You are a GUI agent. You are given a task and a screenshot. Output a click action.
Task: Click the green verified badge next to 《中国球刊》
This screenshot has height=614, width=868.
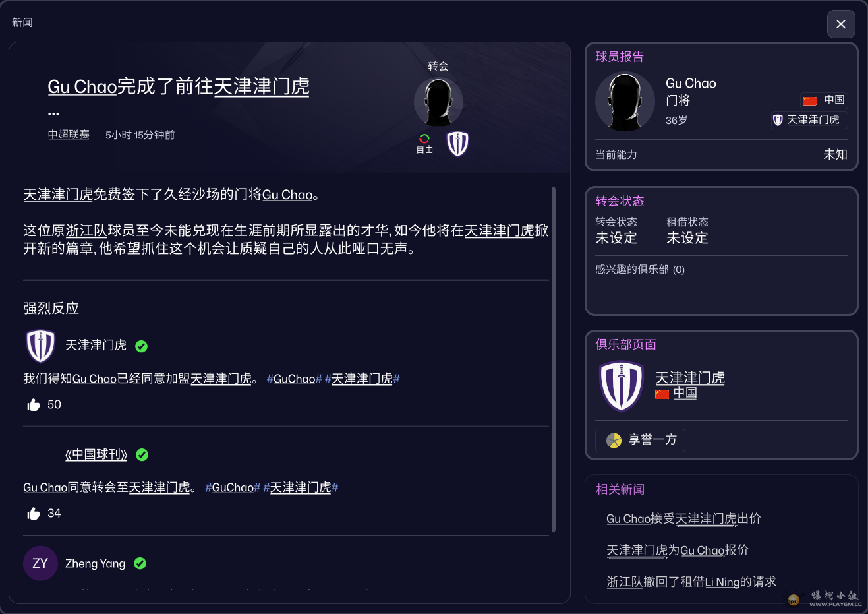(x=142, y=455)
